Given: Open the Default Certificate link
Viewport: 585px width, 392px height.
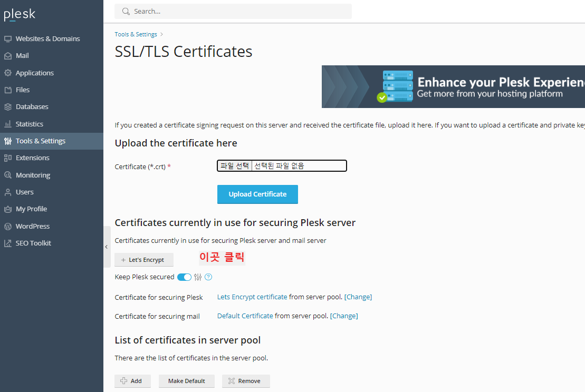Looking at the screenshot, I should (x=245, y=316).
